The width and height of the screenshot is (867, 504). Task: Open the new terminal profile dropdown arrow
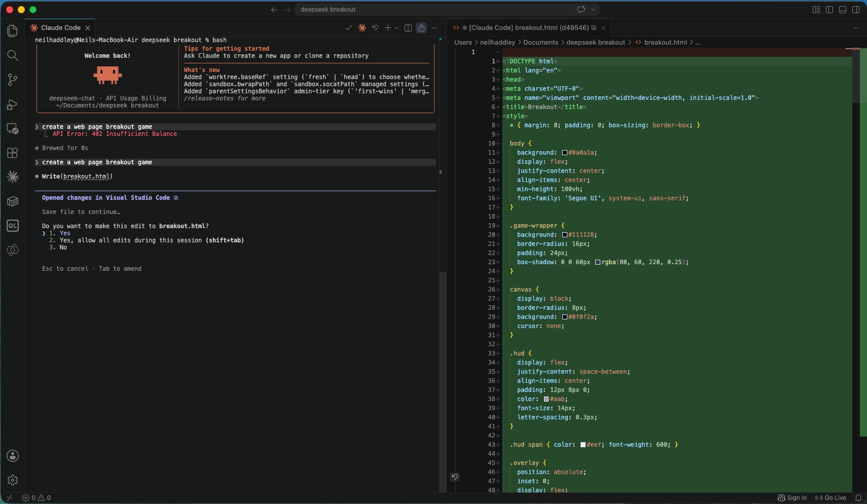click(396, 28)
